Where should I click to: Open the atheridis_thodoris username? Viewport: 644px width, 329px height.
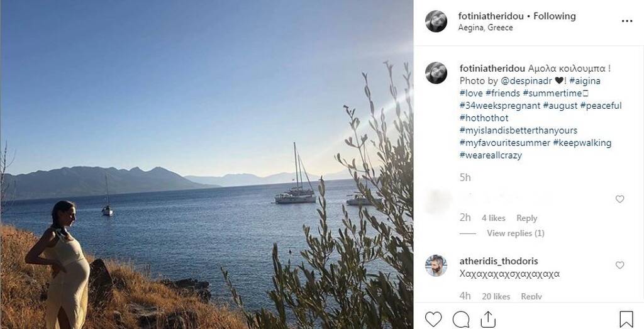[499, 261]
